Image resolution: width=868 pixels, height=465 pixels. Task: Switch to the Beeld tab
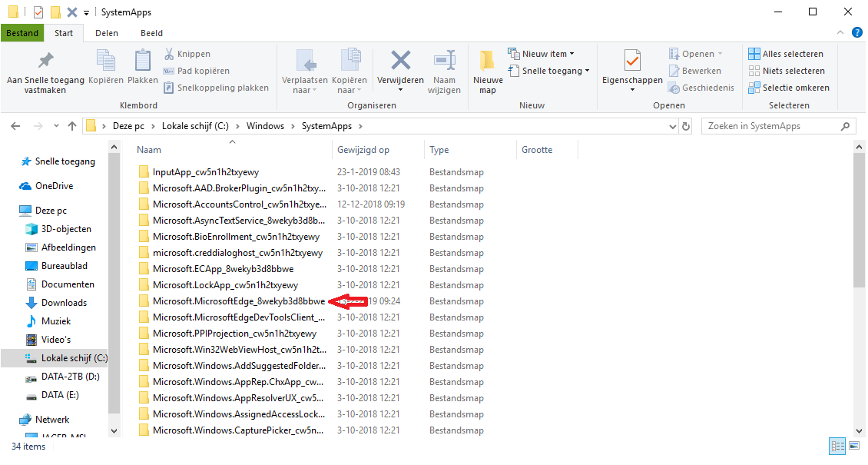tap(151, 33)
